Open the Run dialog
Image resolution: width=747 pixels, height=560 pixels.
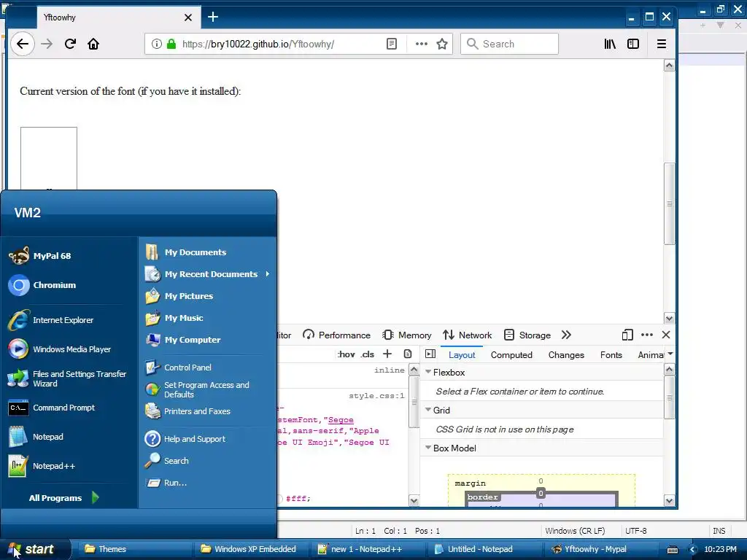click(x=166, y=483)
